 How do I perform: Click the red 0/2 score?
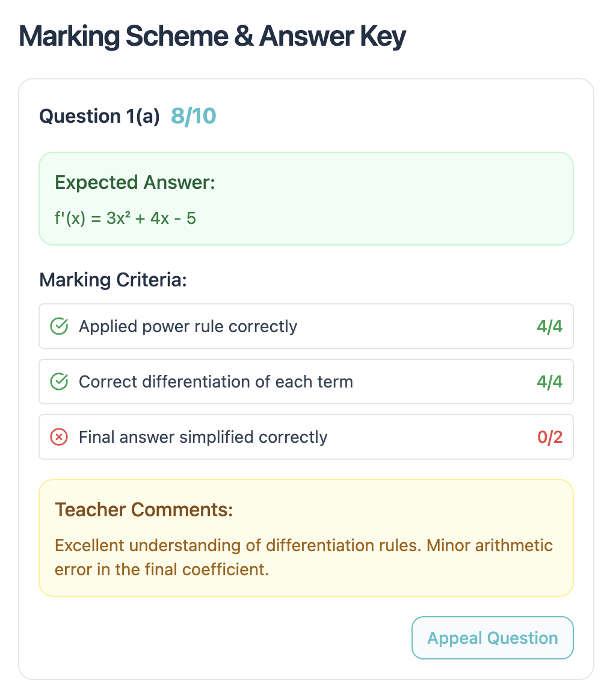click(549, 437)
